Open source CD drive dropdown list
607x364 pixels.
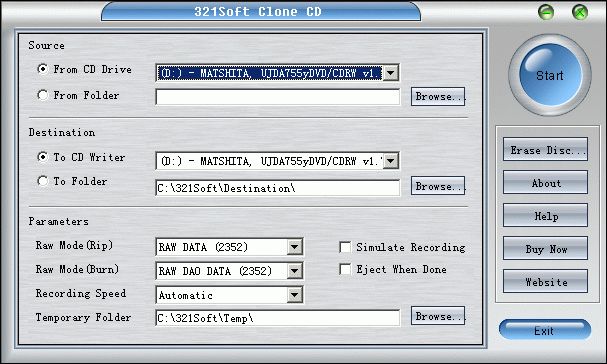click(x=391, y=73)
